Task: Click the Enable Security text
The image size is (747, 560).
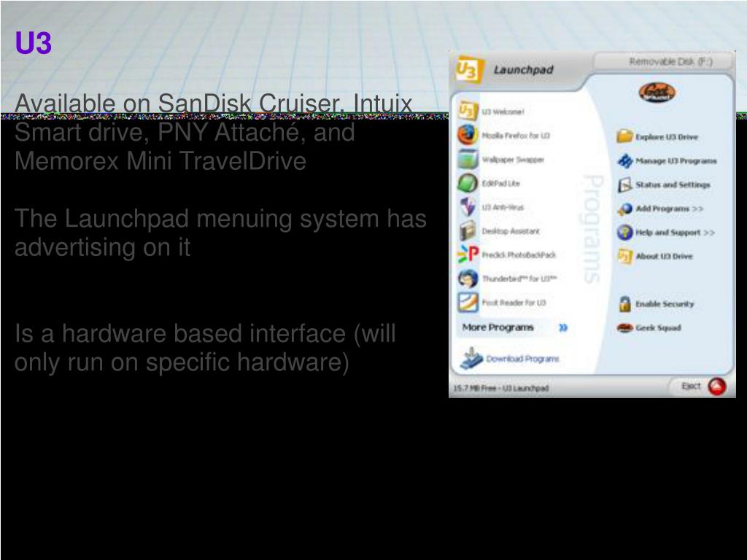Action: 665,304
